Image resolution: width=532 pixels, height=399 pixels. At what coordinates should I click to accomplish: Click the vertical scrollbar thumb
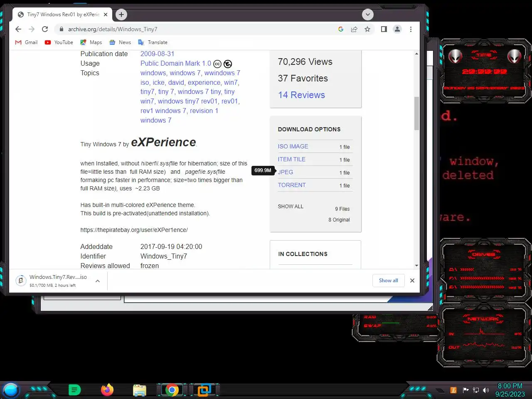tap(416, 113)
